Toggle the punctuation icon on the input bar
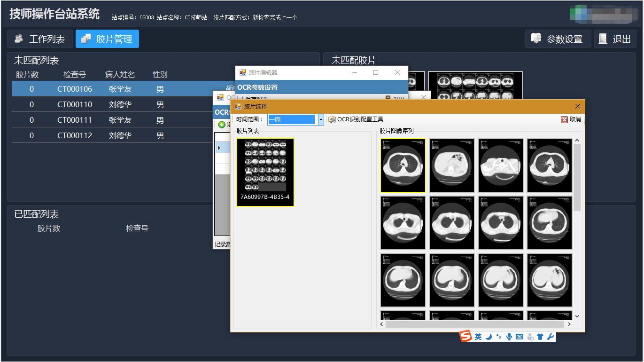 pyautogui.click(x=499, y=337)
